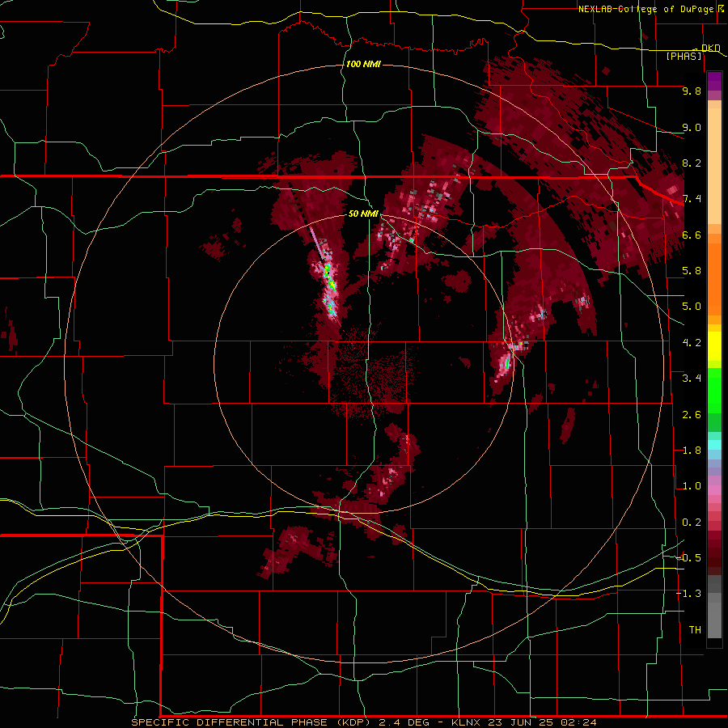The height and width of the screenshot is (728, 728).
Task: Click the 7.4 color scale value
Action: pos(692,199)
